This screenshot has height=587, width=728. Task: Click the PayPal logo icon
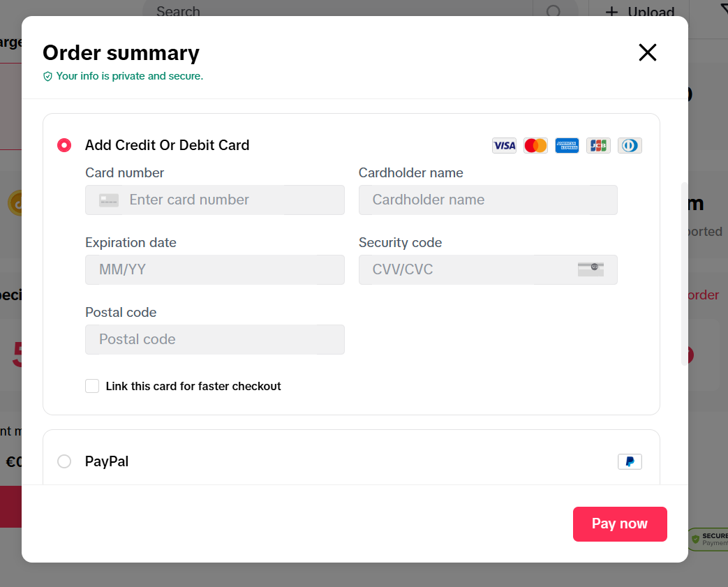click(x=630, y=461)
